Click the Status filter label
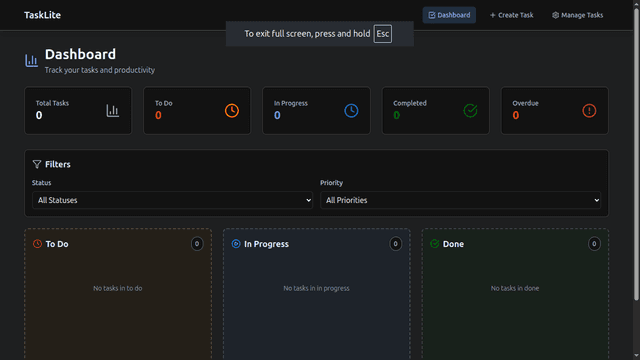The image size is (640, 360). tap(42, 183)
